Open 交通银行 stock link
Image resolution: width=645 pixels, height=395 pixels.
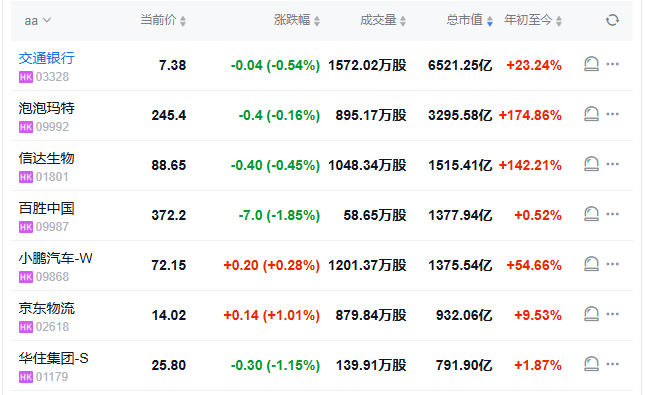point(46,58)
